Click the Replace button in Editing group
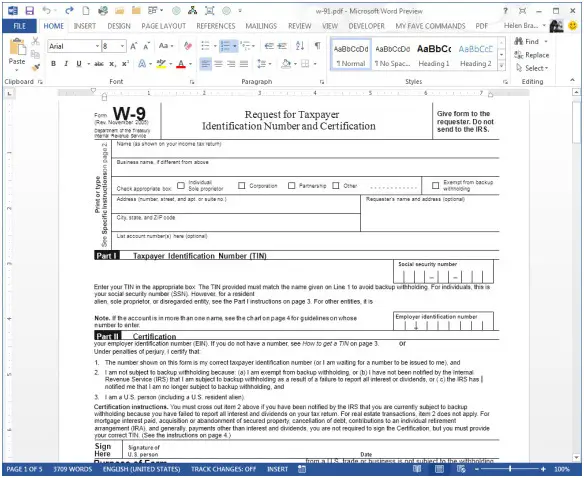584x478 pixels. coord(531,55)
